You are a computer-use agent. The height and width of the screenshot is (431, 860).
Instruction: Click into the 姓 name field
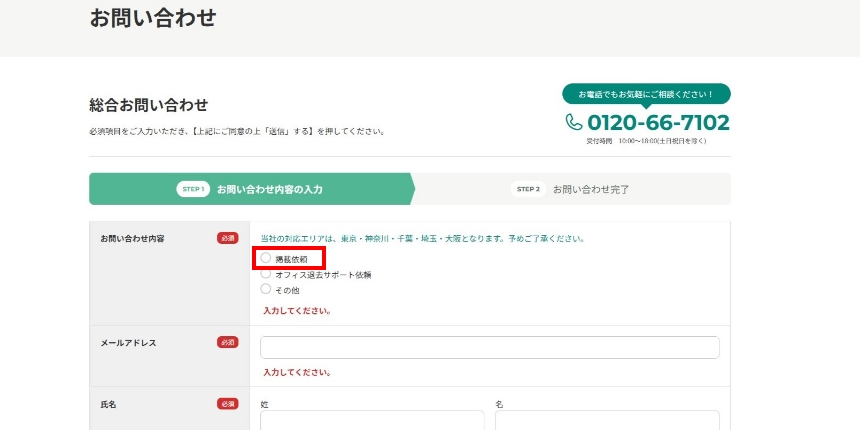coord(372,420)
